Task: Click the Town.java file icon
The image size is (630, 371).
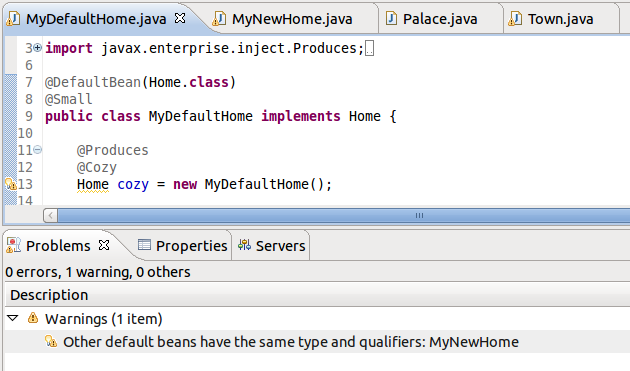Action: [x=515, y=18]
